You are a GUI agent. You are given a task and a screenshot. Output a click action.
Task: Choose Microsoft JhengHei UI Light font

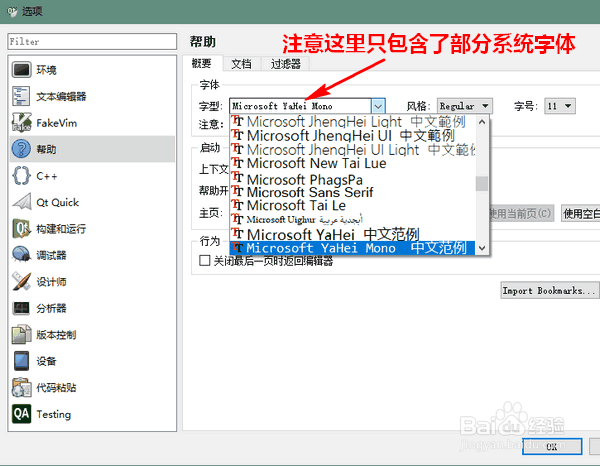(353, 150)
